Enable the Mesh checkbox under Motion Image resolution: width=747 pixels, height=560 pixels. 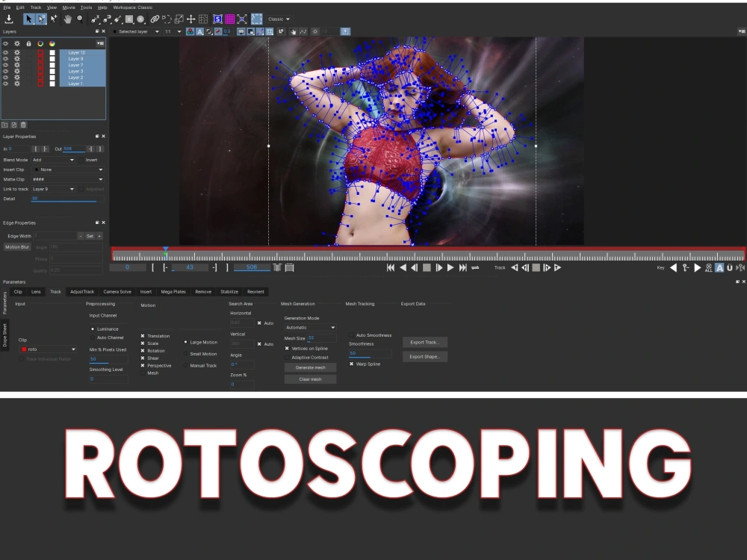coord(143,373)
